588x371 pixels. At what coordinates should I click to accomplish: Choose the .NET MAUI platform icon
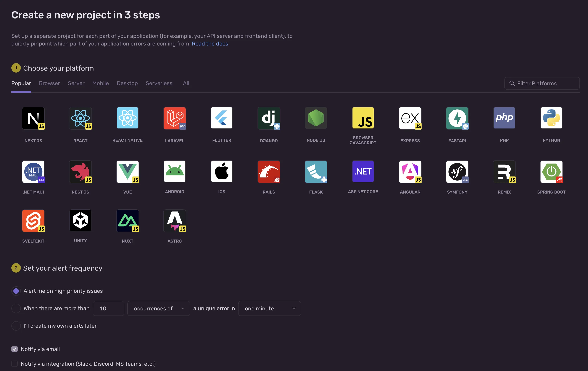(x=33, y=172)
